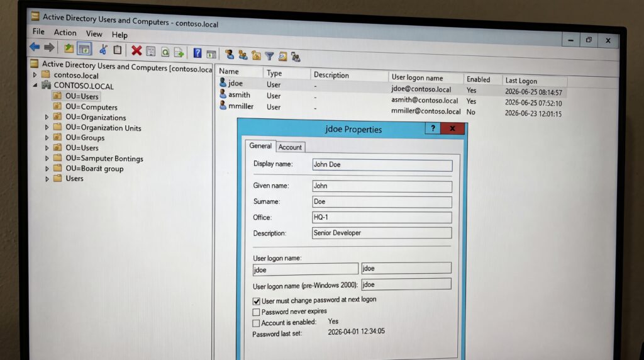
Task: Sort by the Name column header
Action: point(240,72)
